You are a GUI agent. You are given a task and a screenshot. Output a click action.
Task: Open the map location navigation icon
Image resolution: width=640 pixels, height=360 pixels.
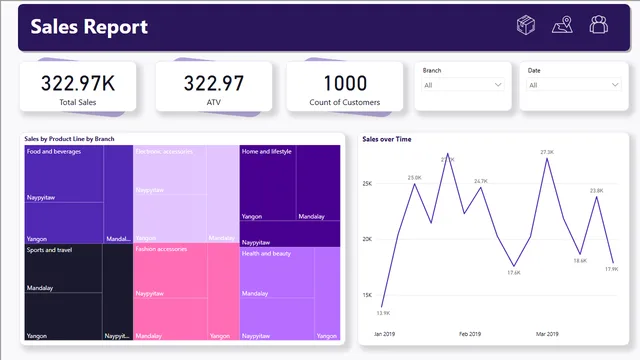pyautogui.click(x=562, y=25)
